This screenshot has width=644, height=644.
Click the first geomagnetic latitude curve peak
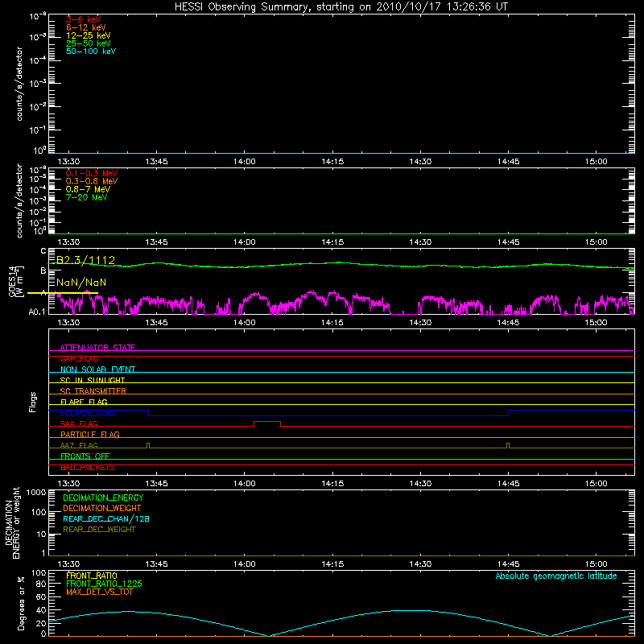[x=128, y=612]
